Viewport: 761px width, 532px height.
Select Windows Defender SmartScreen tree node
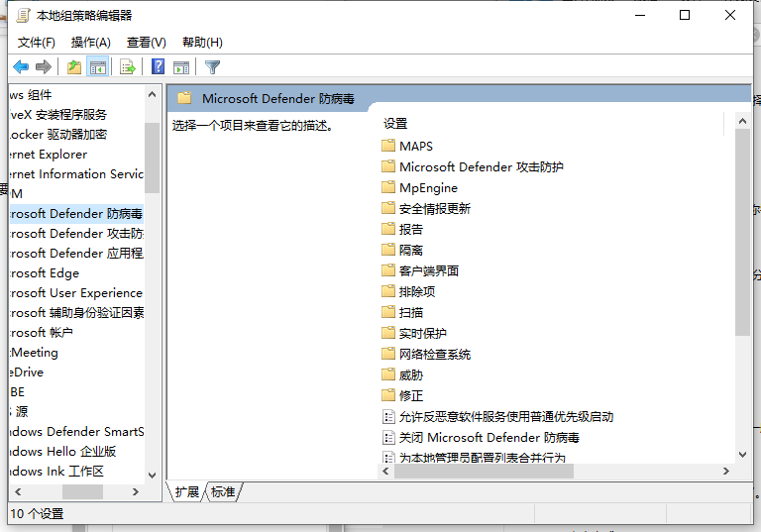pyautogui.click(x=76, y=432)
